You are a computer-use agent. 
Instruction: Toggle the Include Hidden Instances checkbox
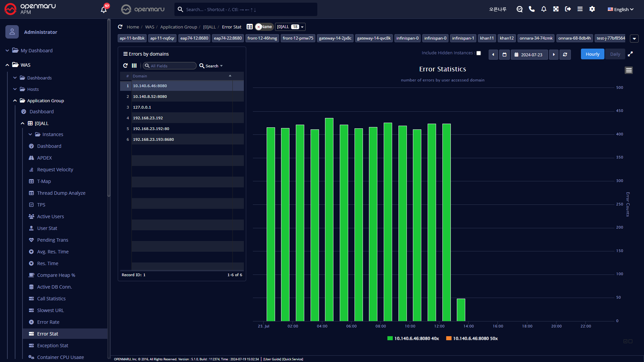[x=479, y=53]
